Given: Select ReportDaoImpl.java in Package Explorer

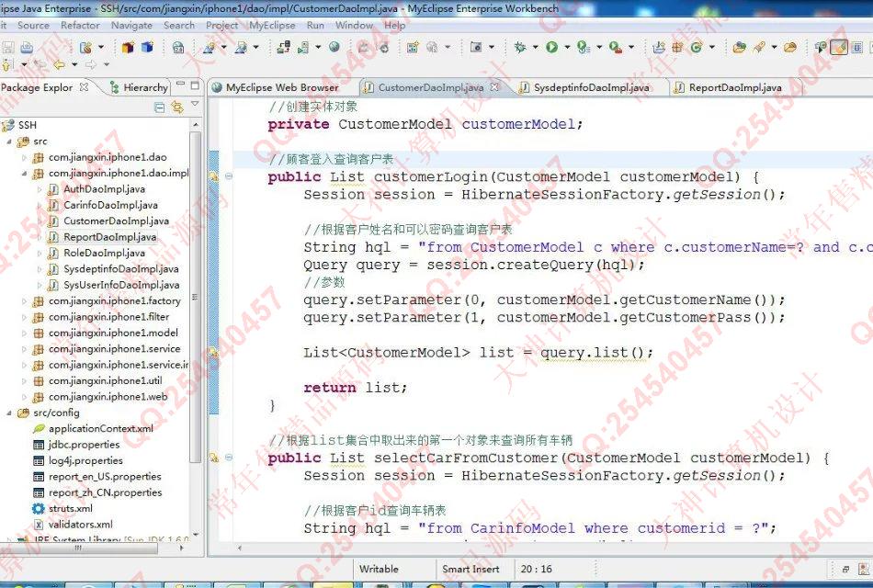Looking at the screenshot, I should (x=109, y=237).
